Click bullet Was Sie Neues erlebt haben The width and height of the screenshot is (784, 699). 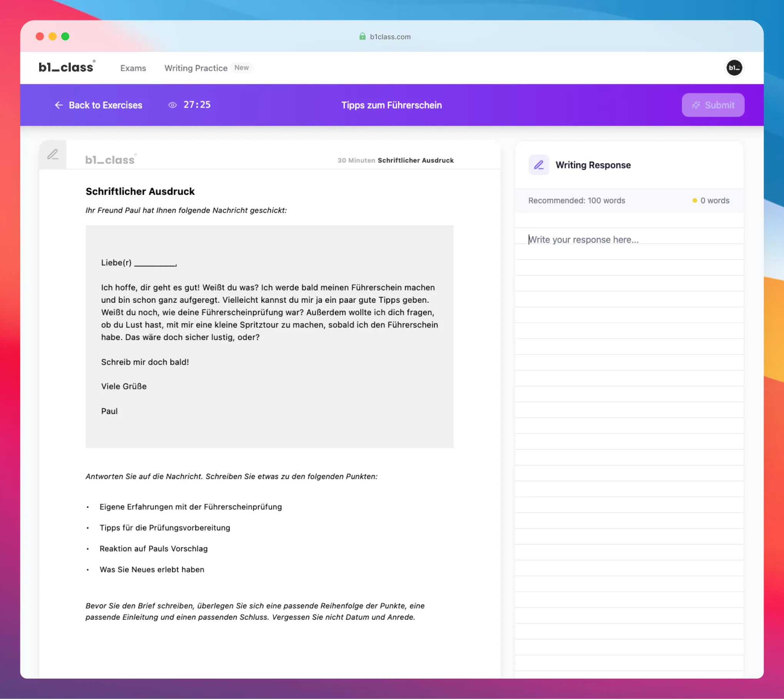[x=152, y=570]
